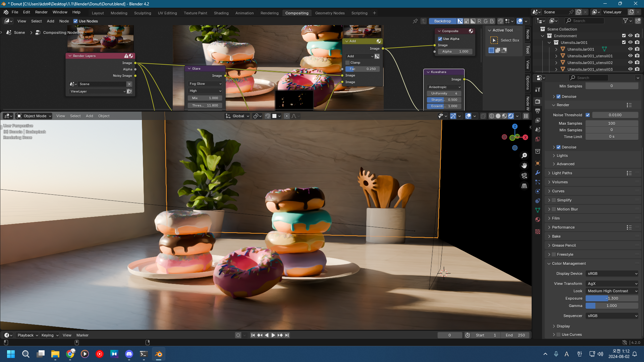
Task: Expand UtensilsJar001_utensil01 in the Outliner
Action: 556,56
